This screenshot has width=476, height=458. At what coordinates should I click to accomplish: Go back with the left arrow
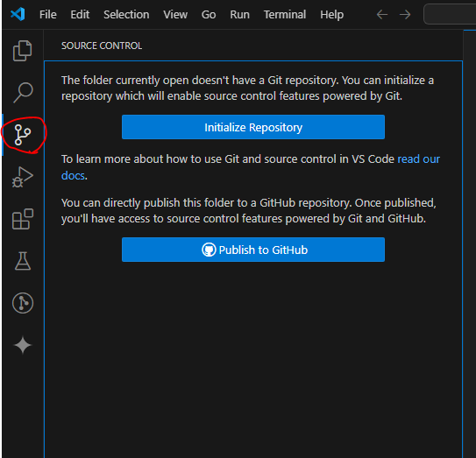(382, 14)
